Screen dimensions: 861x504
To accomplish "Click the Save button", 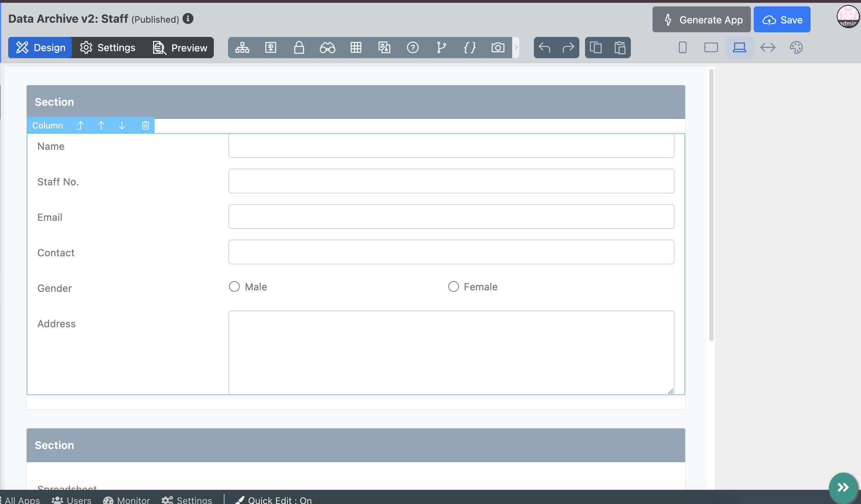I will pos(782,20).
